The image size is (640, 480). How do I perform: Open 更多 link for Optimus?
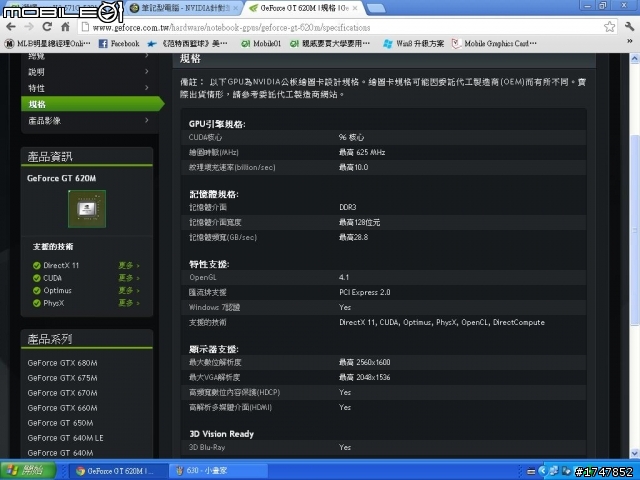(129, 291)
